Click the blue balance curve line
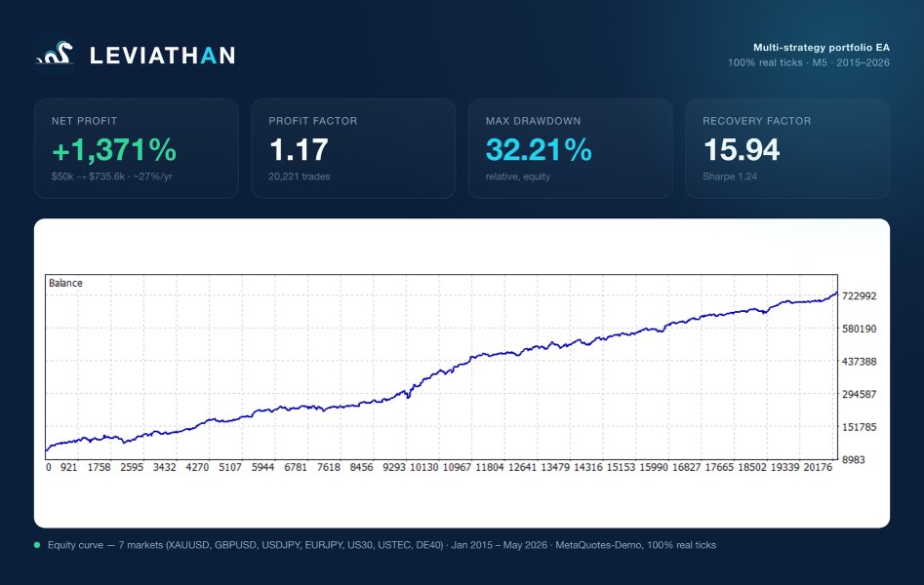The image size is (924, 585). (x=442, y=372)
